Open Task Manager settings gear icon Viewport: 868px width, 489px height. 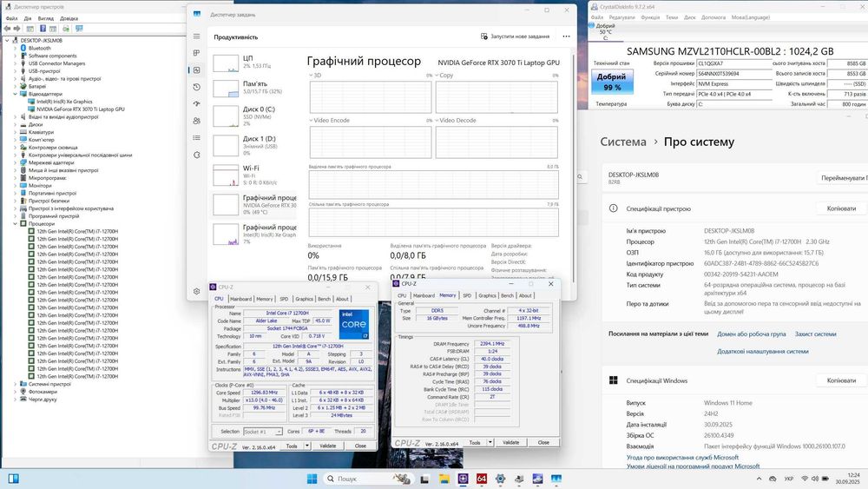(196, 291)
